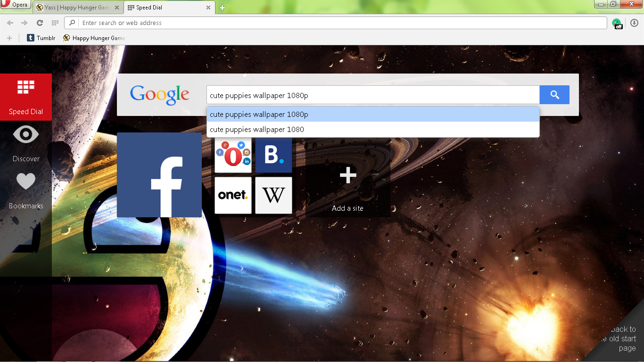Go forward with the right arrow
Viewport: 644px width, 362px height.
point(25,23)
